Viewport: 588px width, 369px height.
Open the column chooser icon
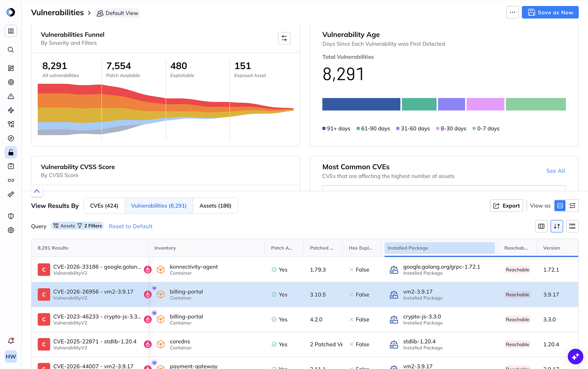tap(541, 226)
